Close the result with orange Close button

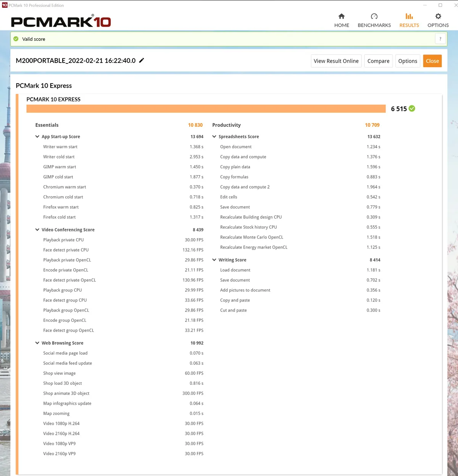click(432, 61)
